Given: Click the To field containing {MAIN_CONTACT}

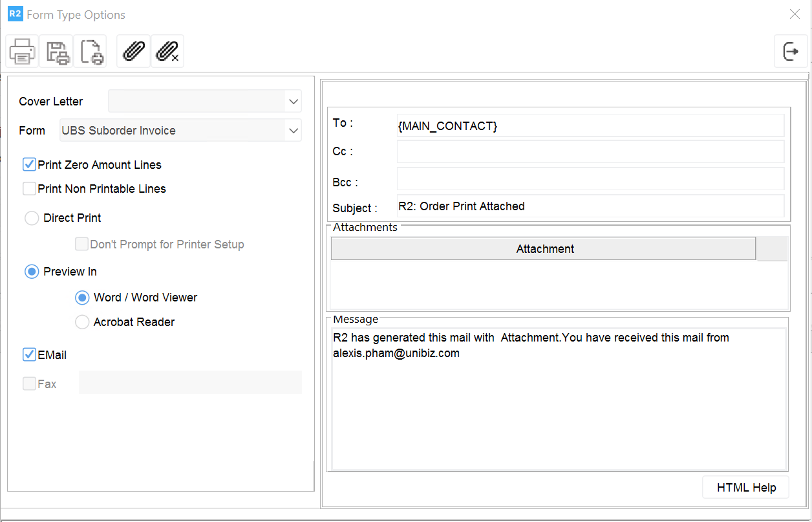Looking at the screenshot, I should [x=590, y=126].
